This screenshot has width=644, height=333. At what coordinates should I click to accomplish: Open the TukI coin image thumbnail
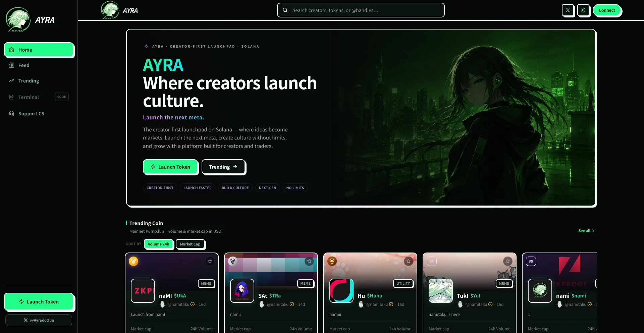tap(441, 291)
